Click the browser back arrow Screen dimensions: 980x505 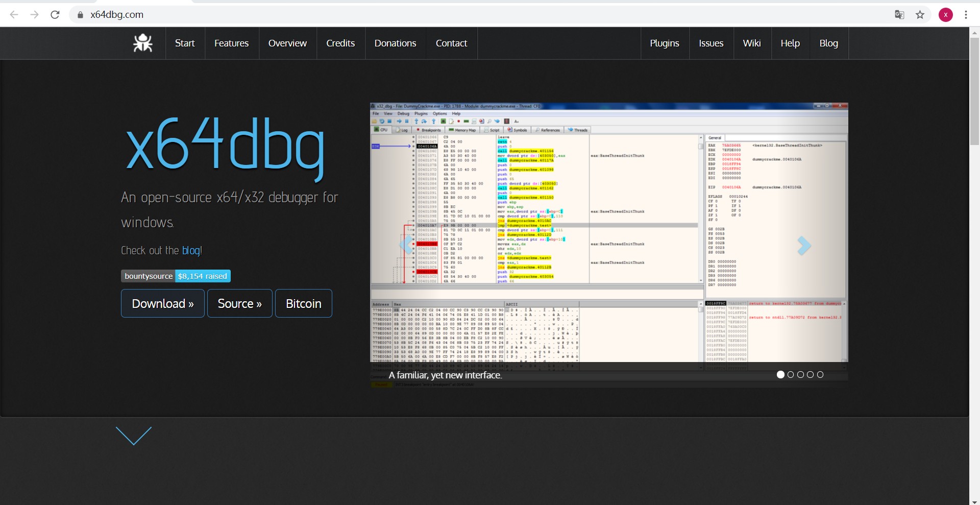[14, 15]
